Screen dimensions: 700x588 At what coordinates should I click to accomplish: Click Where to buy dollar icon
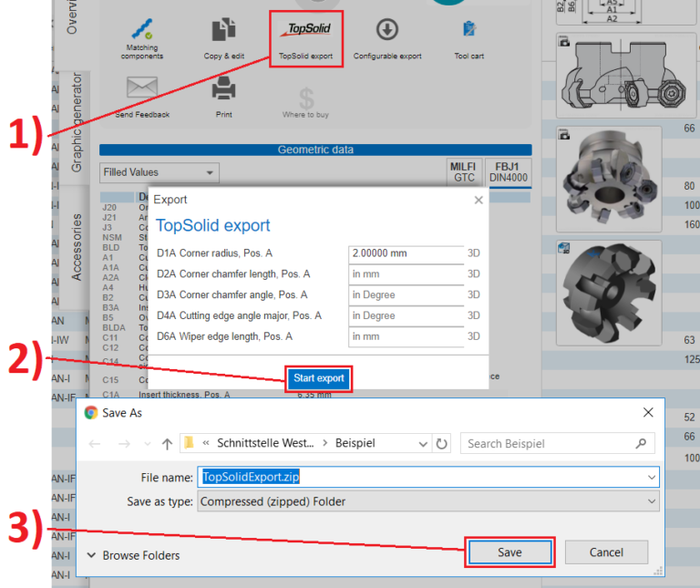(306, 98)
